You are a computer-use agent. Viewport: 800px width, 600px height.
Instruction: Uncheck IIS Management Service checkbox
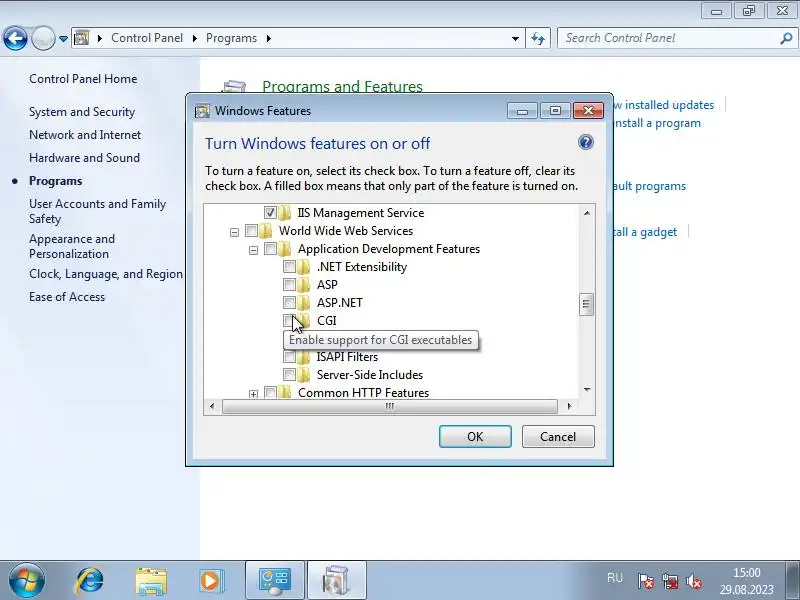[270, 212]
